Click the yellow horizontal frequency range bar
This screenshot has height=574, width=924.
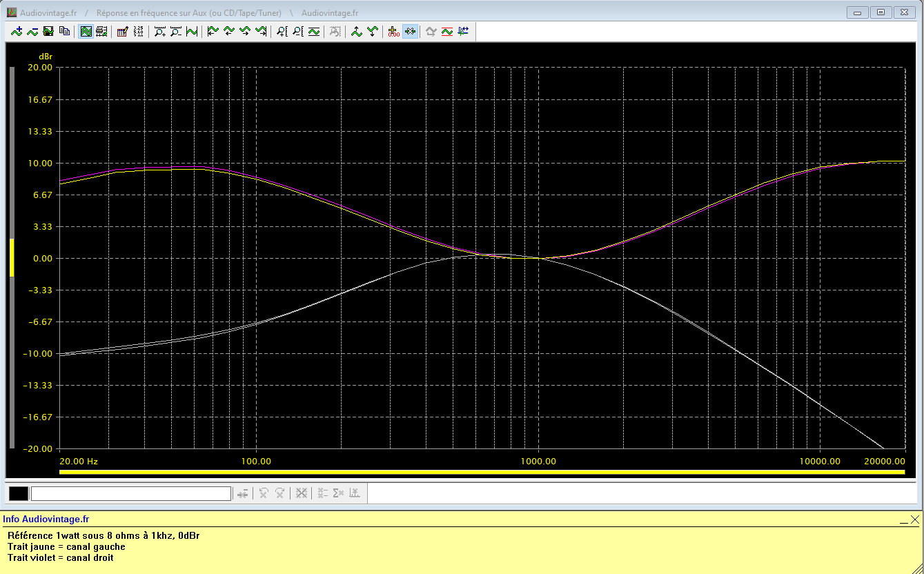click(482, 472)
